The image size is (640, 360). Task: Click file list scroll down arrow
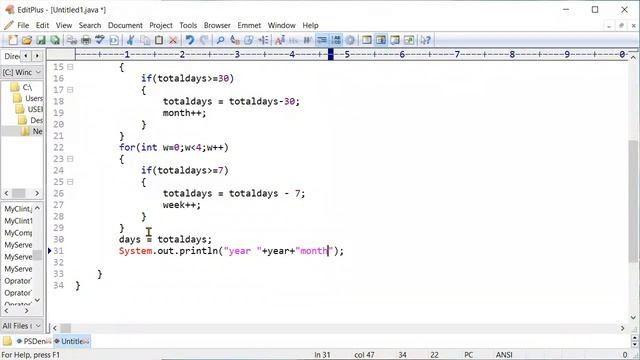click(37, 300)
